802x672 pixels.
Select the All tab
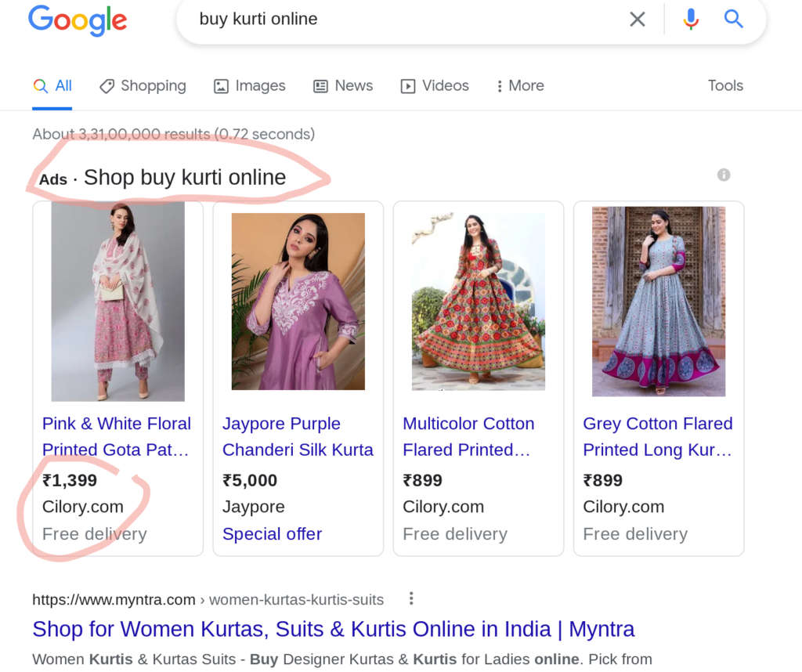(x=52, y=86)
